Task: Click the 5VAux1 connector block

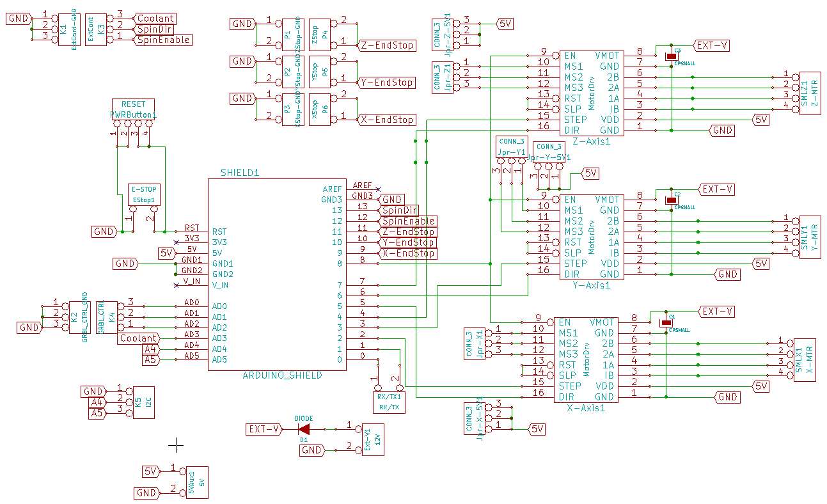Action: coord(195,482)
